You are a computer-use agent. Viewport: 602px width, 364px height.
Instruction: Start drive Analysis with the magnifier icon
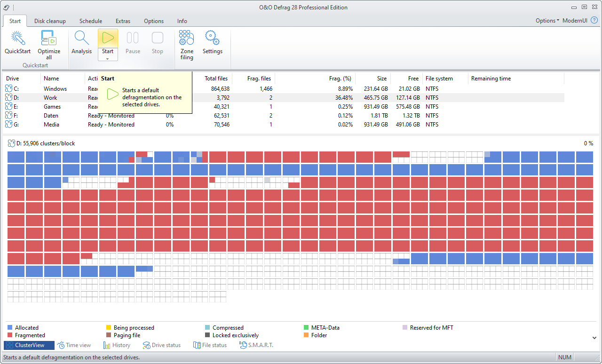tap(81, 38)
